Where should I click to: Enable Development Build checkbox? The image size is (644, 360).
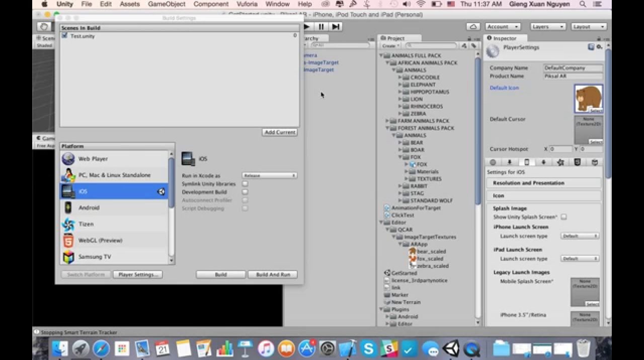(245, 192)
